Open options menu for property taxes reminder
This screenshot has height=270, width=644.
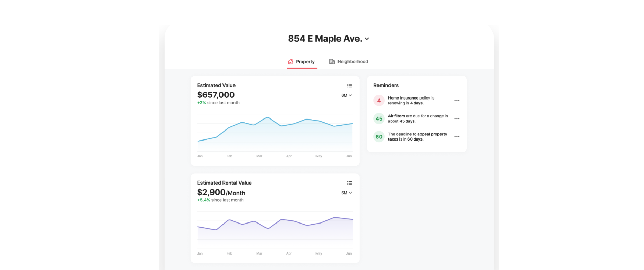(x=457, y=137)
